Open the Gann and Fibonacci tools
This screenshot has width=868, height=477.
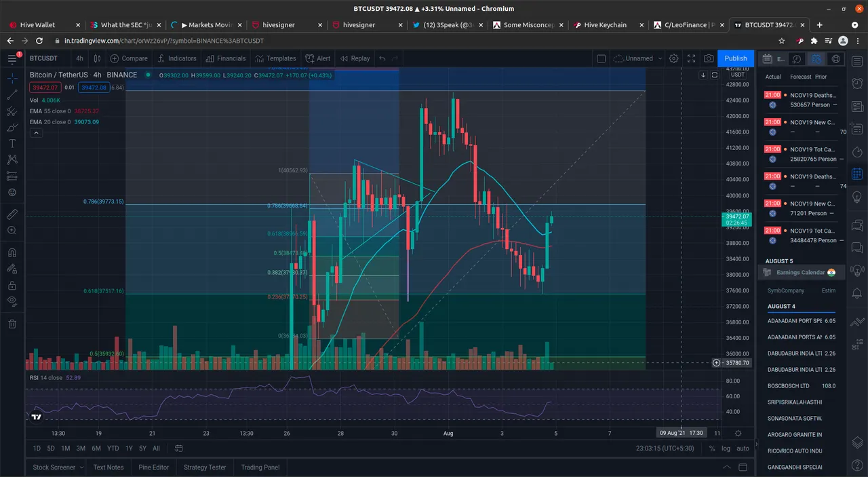tap(12, 111)
